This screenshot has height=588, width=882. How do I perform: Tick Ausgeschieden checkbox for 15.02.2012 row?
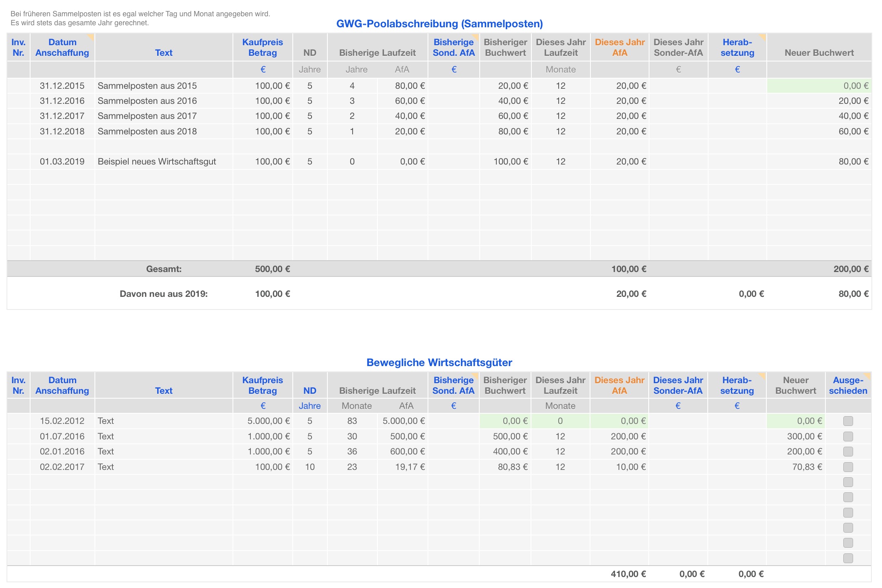coord(848,421)
